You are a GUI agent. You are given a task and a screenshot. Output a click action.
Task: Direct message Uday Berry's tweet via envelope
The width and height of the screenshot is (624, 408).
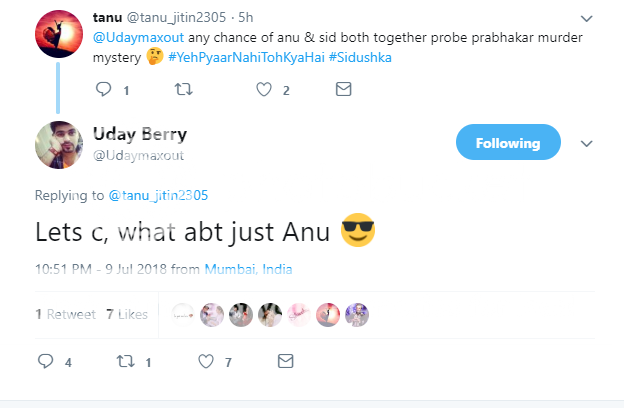tap(285, 361)
